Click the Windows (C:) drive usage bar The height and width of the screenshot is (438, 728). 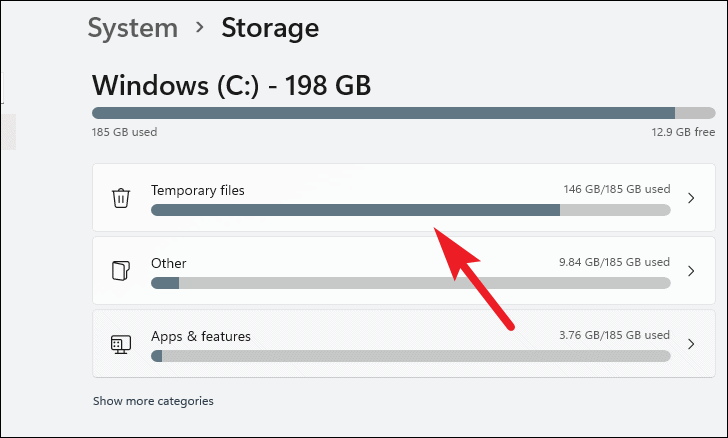403,113
